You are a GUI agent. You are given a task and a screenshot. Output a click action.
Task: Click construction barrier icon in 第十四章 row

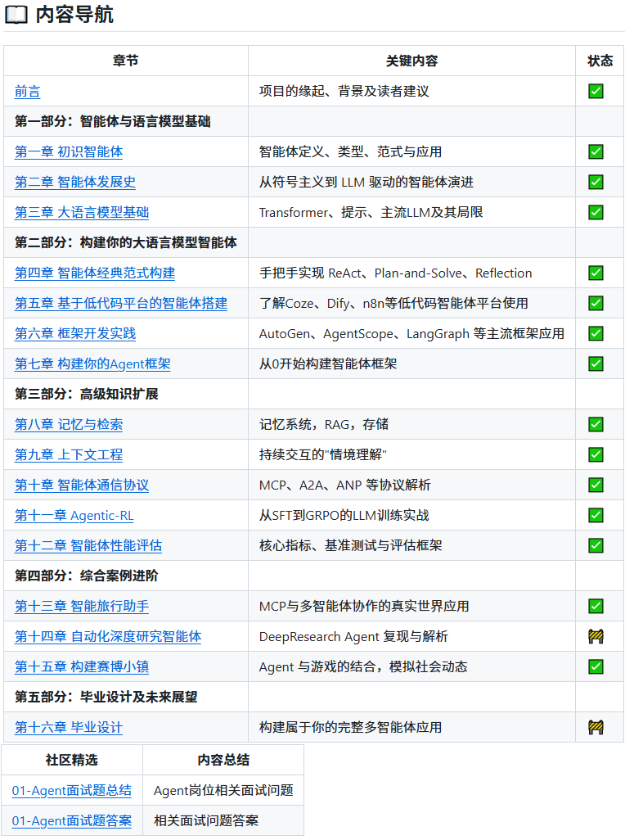pyautogui.click(x=596, y=636)
